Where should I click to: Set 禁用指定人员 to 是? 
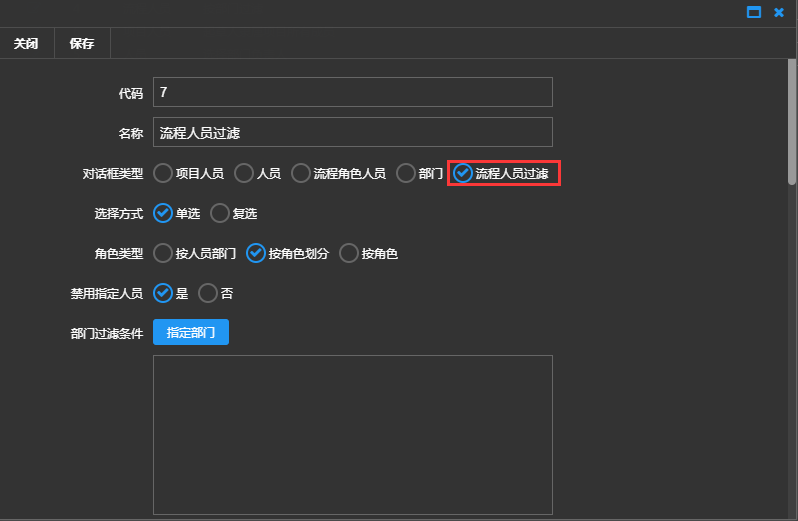163,293
